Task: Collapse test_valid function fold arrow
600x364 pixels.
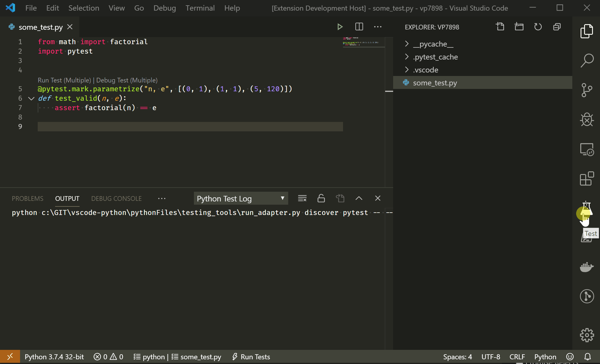Action: tap(31, 98)
